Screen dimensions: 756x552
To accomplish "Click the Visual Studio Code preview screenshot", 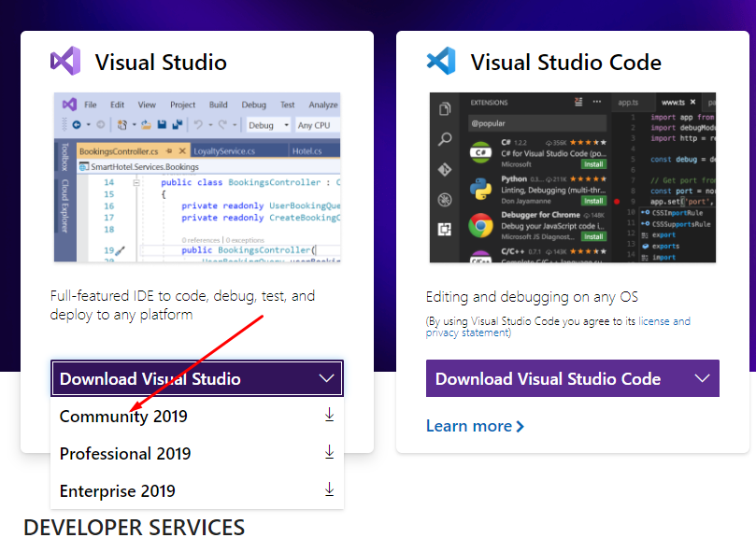I will click(572, 177).
